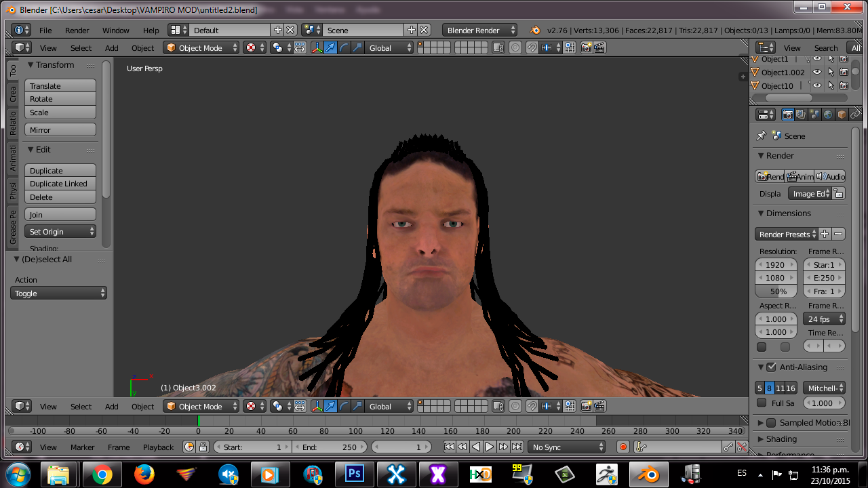Jump to the last frame in timeline

(x=517, y=447)
